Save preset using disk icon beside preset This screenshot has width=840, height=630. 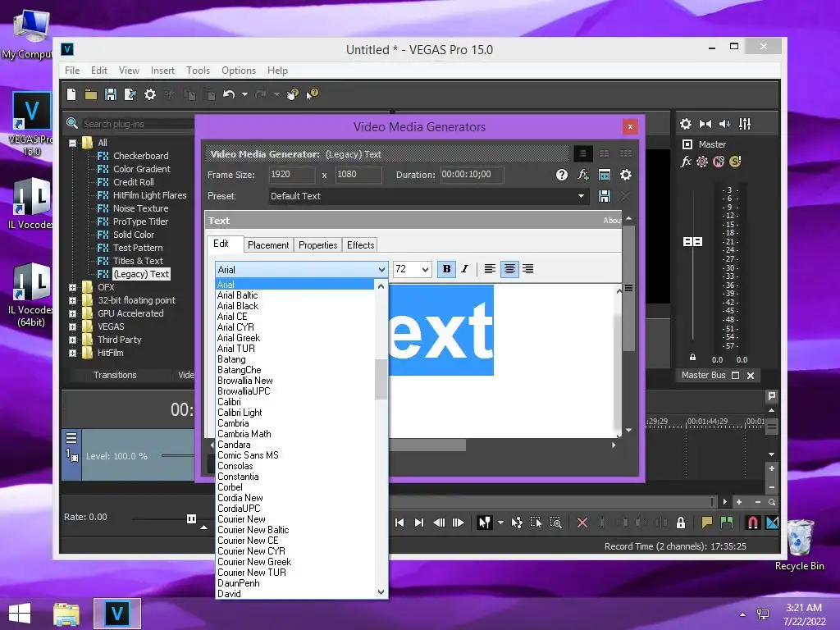pyautogui.click(x=605, y=196)
